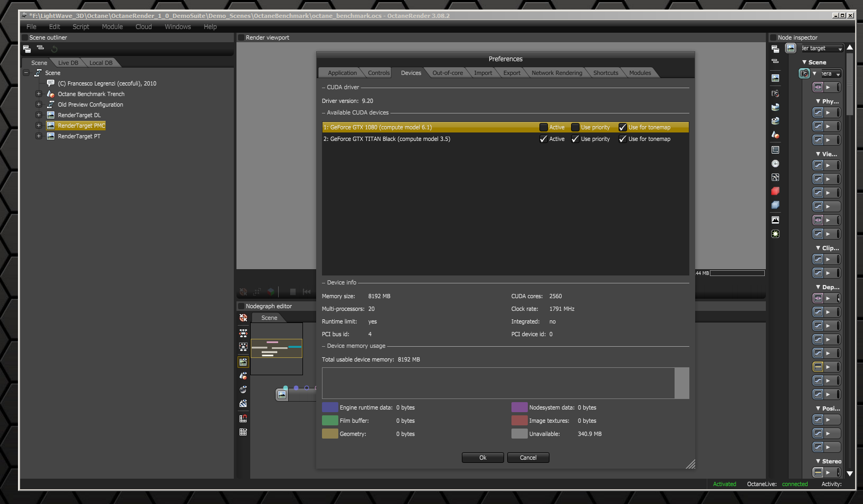Click the red cube icon in Node inspector
The width and height of the screenshot is (863, 504).
point(775,191)
